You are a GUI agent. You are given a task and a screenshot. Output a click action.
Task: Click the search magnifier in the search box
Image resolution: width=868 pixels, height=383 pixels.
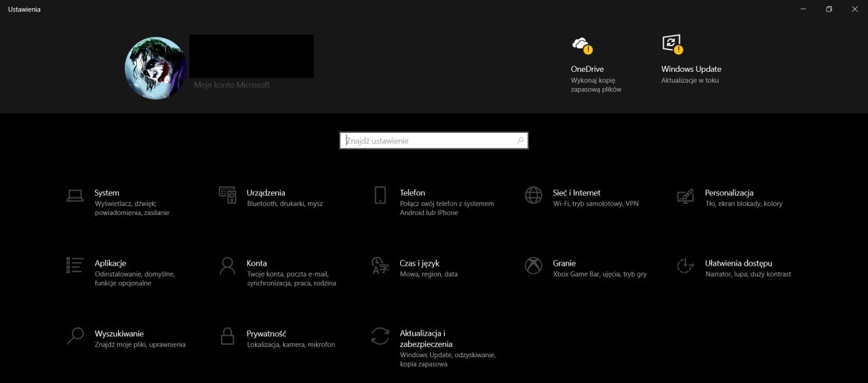pos(520,140)
